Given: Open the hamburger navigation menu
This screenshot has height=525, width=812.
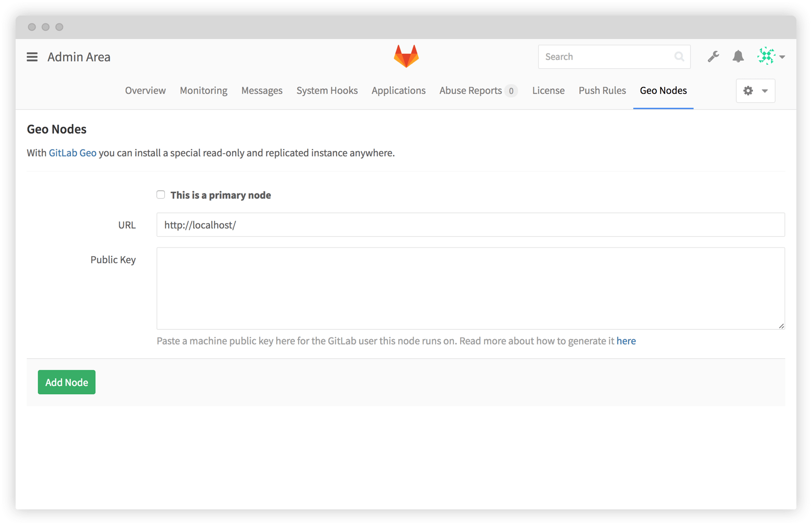Looking at the screenshot, I should tap(32, 57).
